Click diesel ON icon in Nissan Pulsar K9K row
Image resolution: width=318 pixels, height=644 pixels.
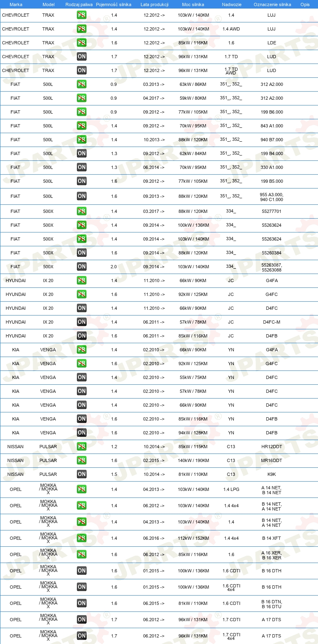point(82,474)
